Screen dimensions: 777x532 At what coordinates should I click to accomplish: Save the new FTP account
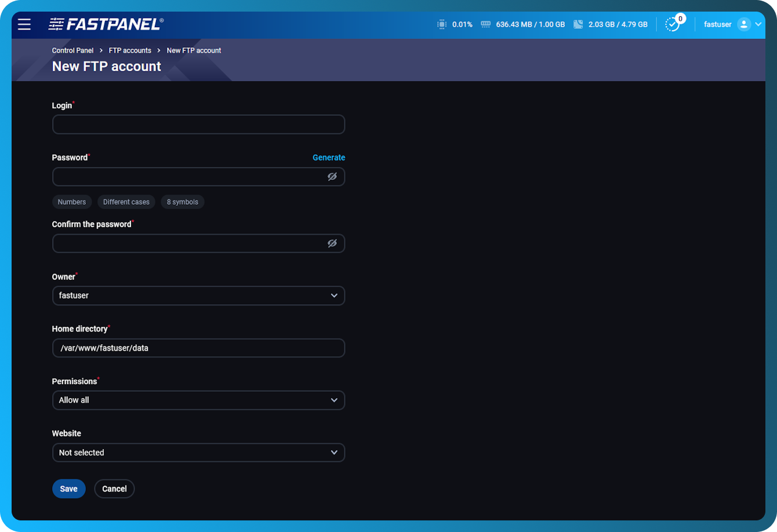point(68,489)
